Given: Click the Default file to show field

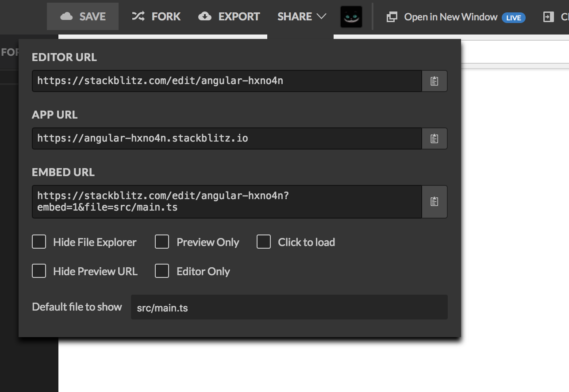Looking at the screenshot, I should (x=289, y=307).
